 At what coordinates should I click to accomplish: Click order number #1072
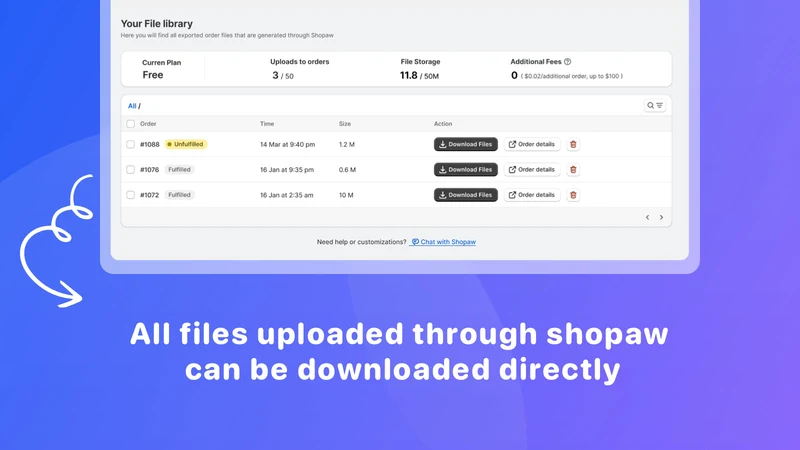coord(149,195)
